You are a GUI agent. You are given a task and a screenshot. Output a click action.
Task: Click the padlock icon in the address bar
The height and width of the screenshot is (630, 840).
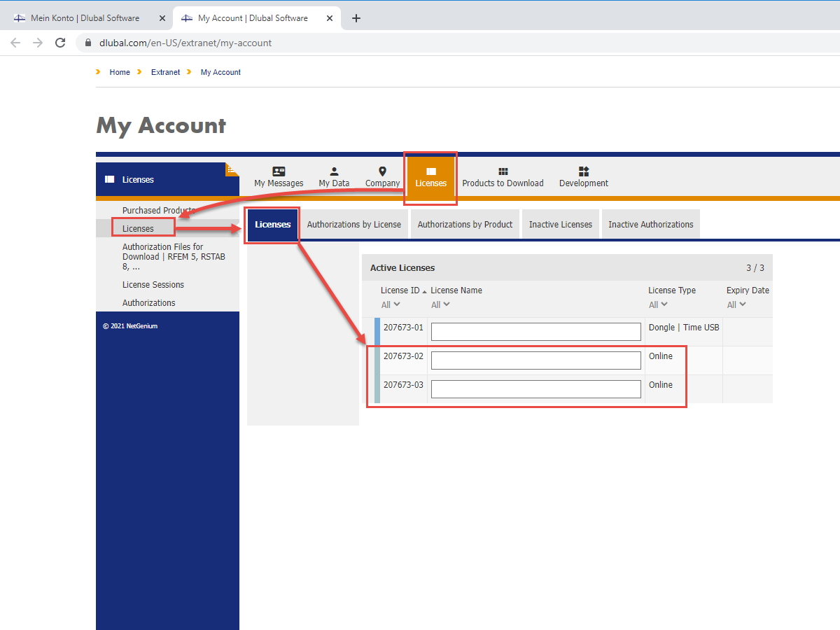(87, 42)
